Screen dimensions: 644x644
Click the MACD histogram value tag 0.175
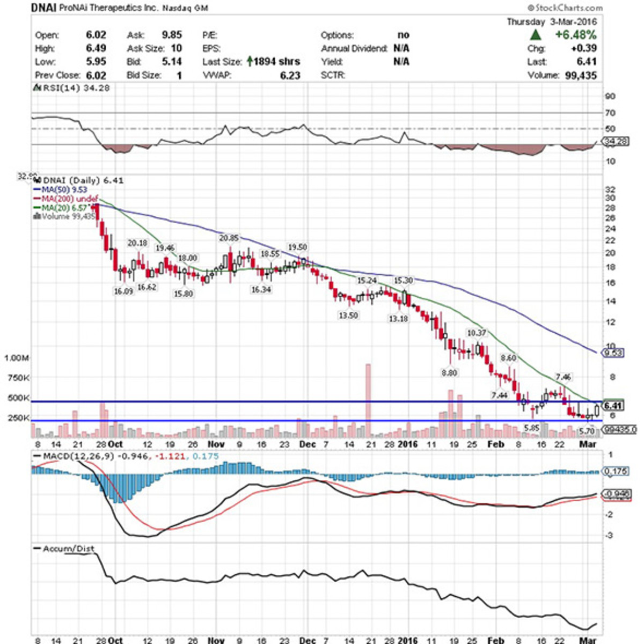pyautogui.click(x=616, y=471)
